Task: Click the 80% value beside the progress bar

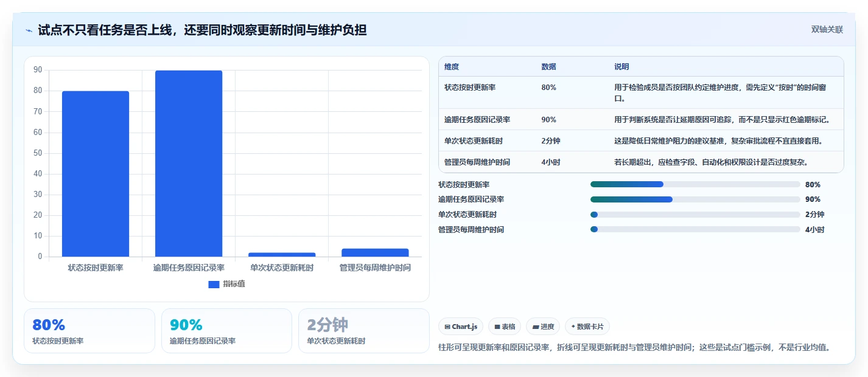Action: click(x=813, y=185)
